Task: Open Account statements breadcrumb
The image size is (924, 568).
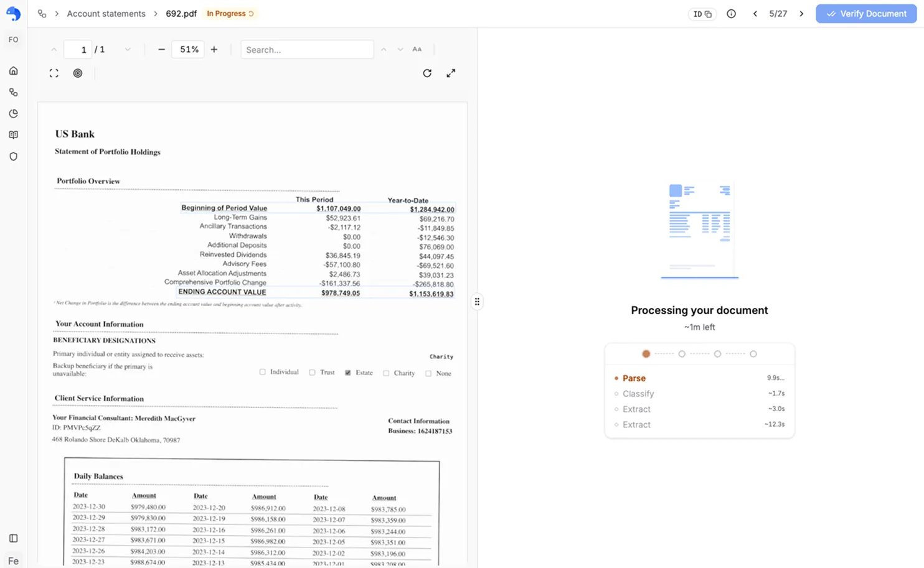Action: coord(106,14)
